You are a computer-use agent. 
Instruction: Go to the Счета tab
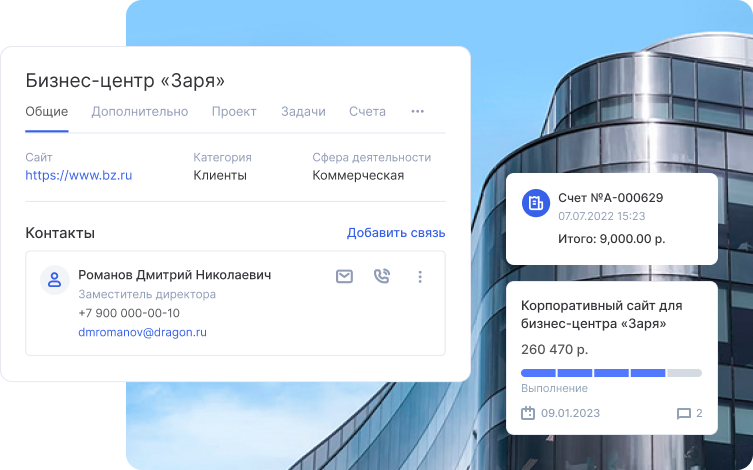click(x=367, y=111)
